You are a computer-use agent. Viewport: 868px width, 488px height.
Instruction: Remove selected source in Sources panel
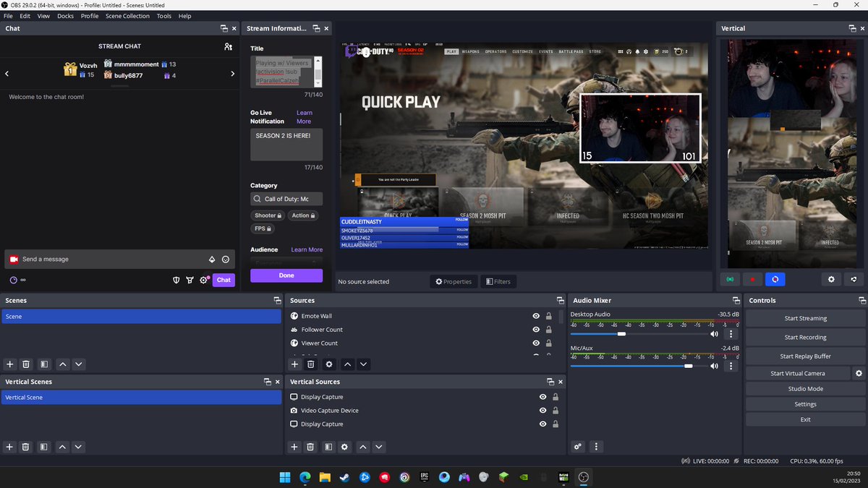(x=310, y=364)
